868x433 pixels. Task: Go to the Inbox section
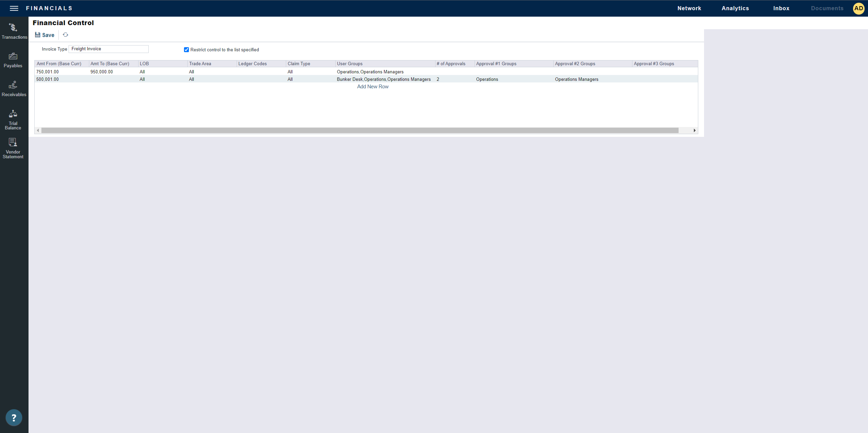click(x=781, y=8)
